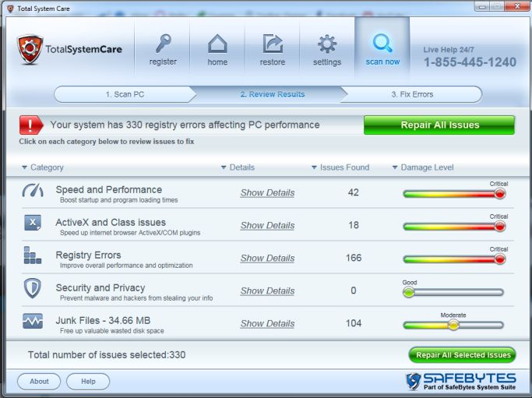
Task: Click the red exclamation warning icon
Action: point(31,125)
